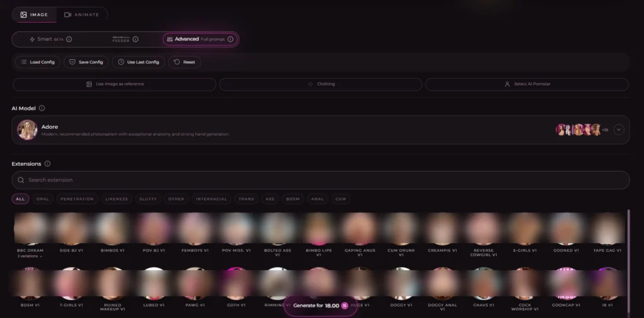Select the RUINED MAKEUP V1 extension thumbnail
This screenshot has width=644, height=318.
113,283
